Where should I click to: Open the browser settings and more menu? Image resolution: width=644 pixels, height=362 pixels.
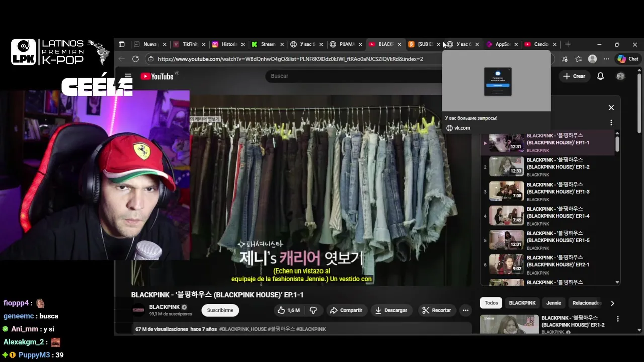[x=606, y=59]
